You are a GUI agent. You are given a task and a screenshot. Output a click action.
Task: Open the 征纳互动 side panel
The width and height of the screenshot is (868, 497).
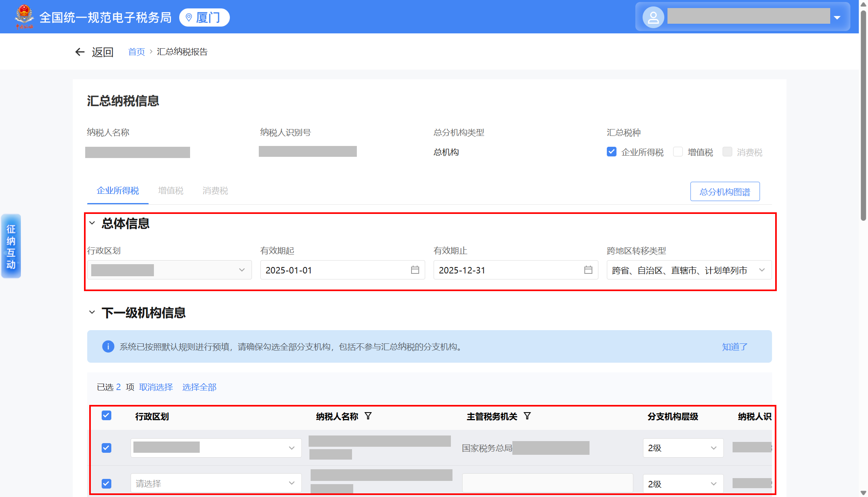tap(11, 246)
